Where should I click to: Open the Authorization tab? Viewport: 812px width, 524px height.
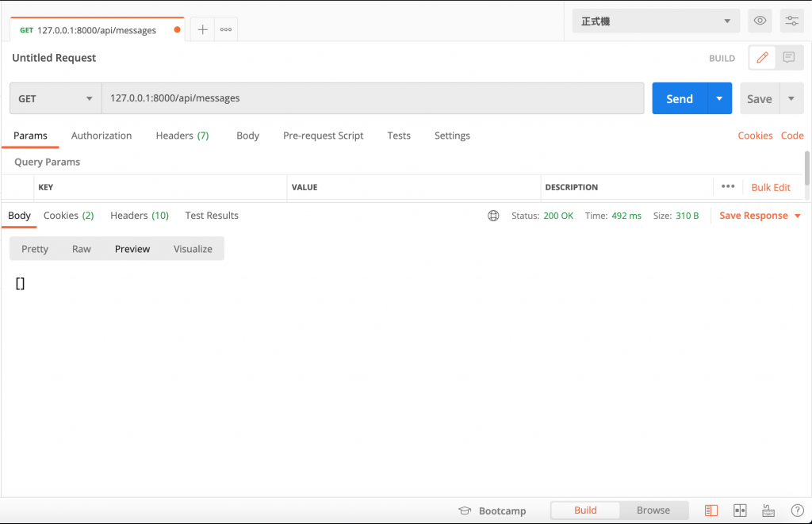101,136
